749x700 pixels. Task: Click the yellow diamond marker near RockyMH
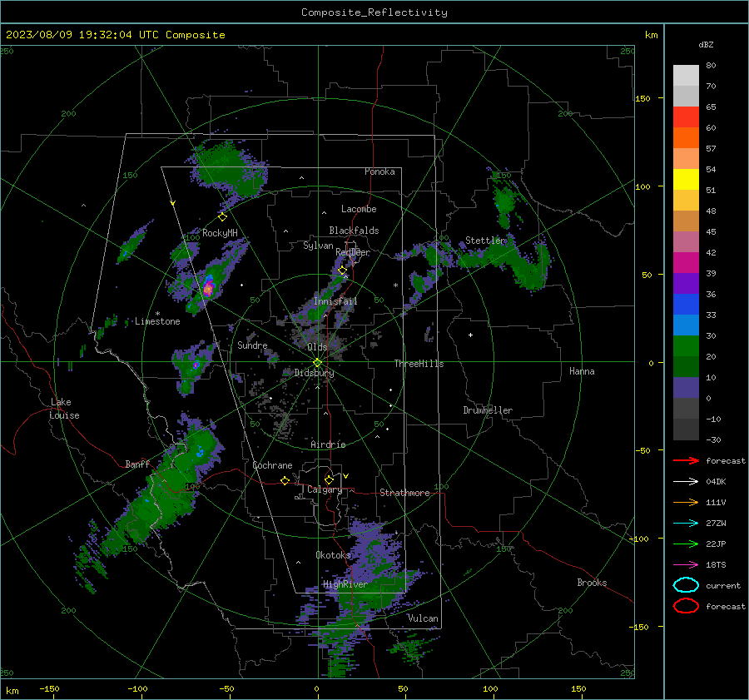click(x=222, y=217)
